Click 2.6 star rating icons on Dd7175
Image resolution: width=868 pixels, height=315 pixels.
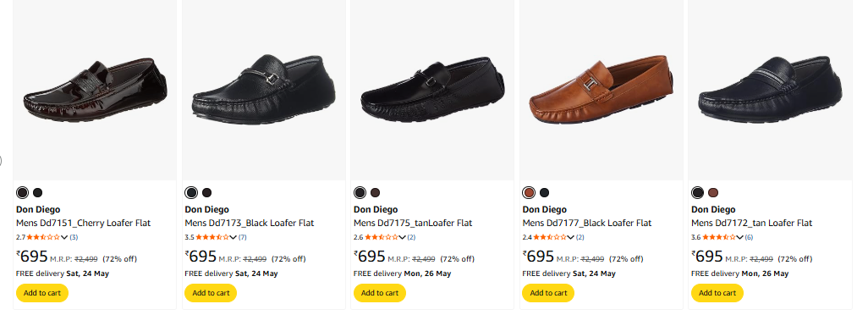[x=381, y=237]
